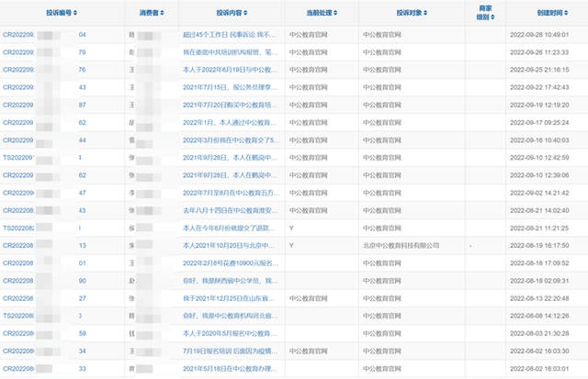Open complaint '你好, 我是陕西省中公学员, 我...'
Image resolution: width=588 pixels, height=379 pixels.
click(230, 281)
